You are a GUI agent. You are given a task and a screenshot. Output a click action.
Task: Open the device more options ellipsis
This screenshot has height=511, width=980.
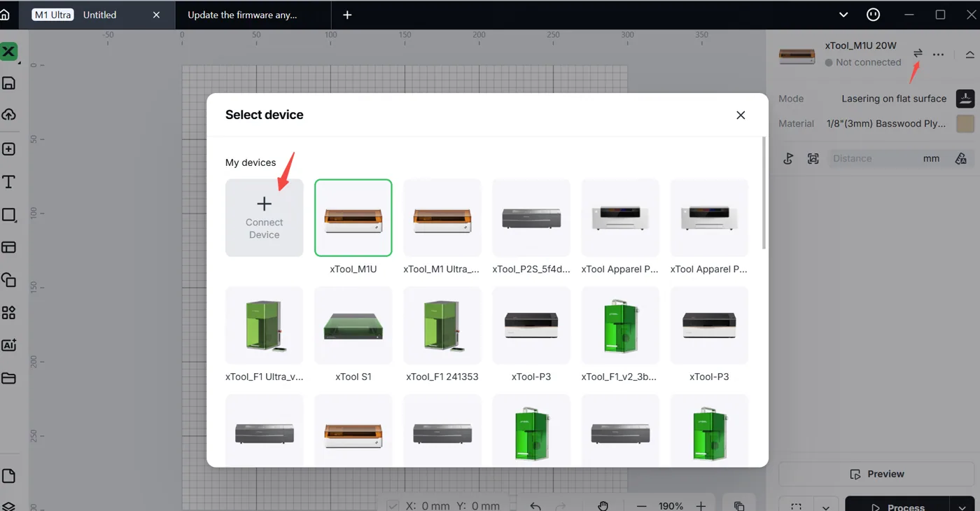tap(939, 55)
